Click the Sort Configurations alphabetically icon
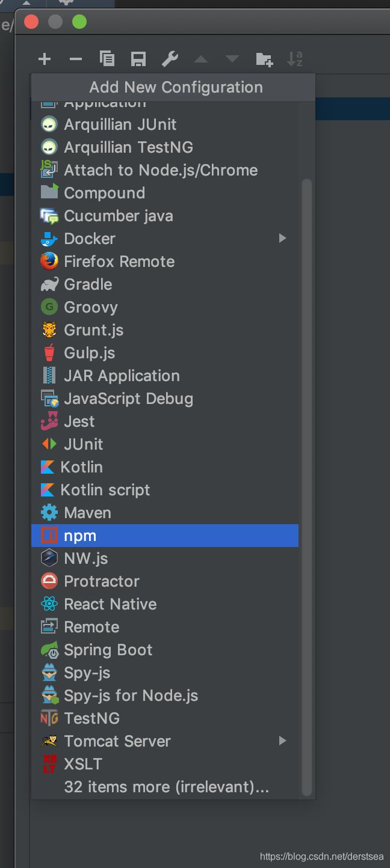Screen dimensions: 390x868 coord(295,59)
